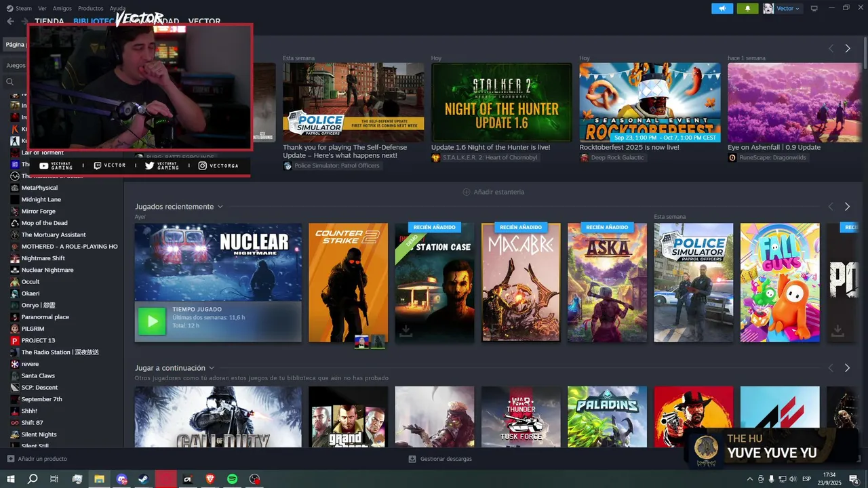This screenshot has height=488, width=868.
Task: Click the Deep Rock Galactic small icon
Action: (x=584, y=158)
